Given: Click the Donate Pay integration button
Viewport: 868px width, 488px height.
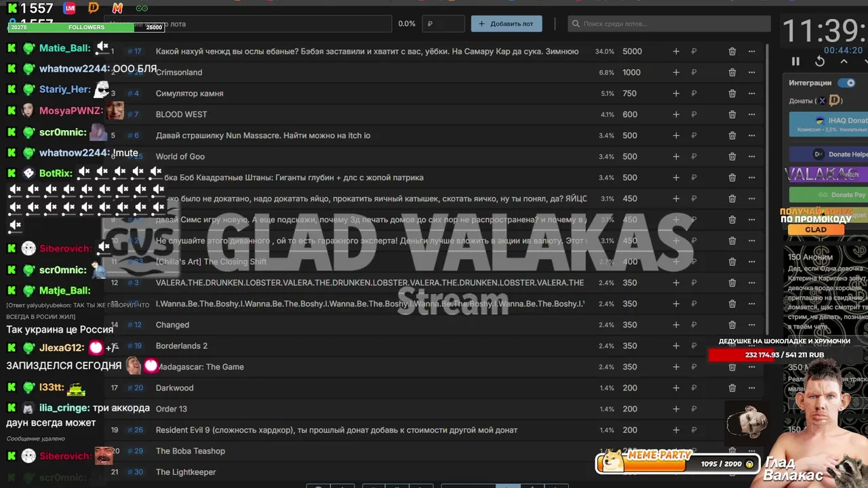Looking at the screenshot, I should (x=828, y=195).
